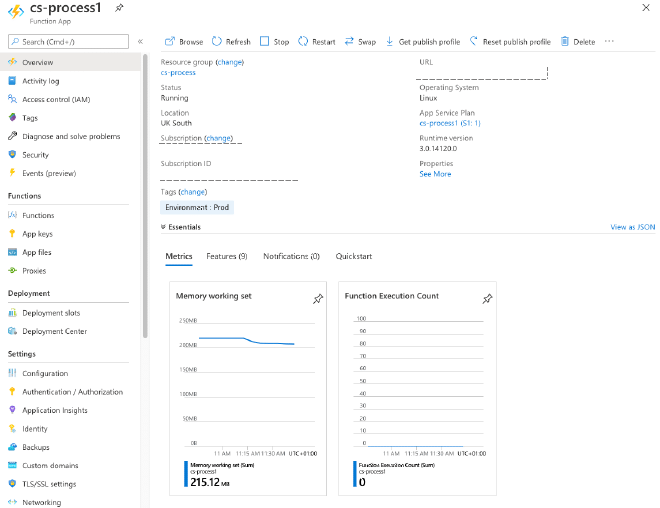Focus the sidebar search field
660x508 pixels.
[68, 42]
